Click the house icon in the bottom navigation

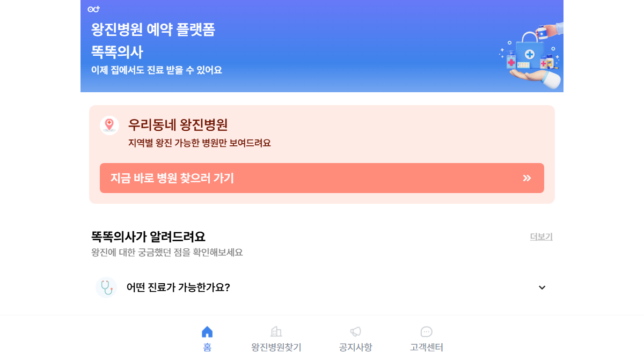click(x=207, y=332)
